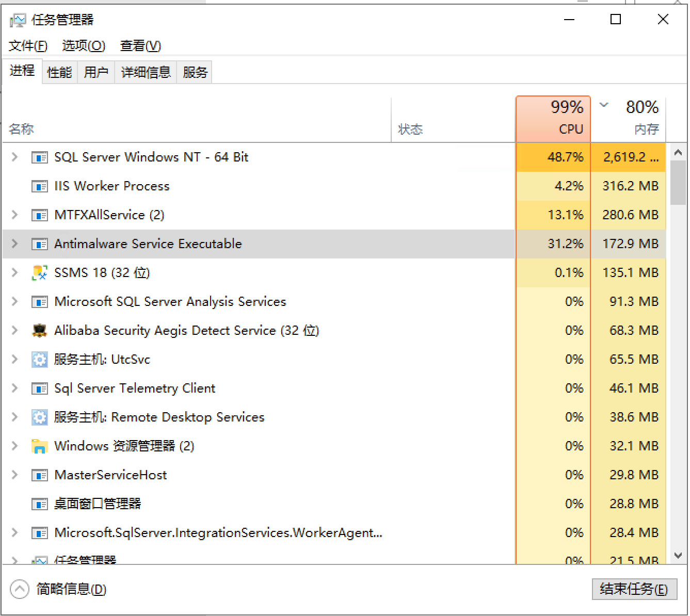
Task: Click the scrollbar down arrow
Action: [678, 556]
